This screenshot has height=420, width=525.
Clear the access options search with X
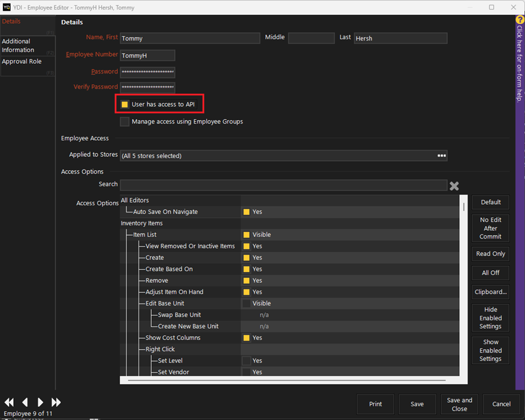[x=454, y=186]
